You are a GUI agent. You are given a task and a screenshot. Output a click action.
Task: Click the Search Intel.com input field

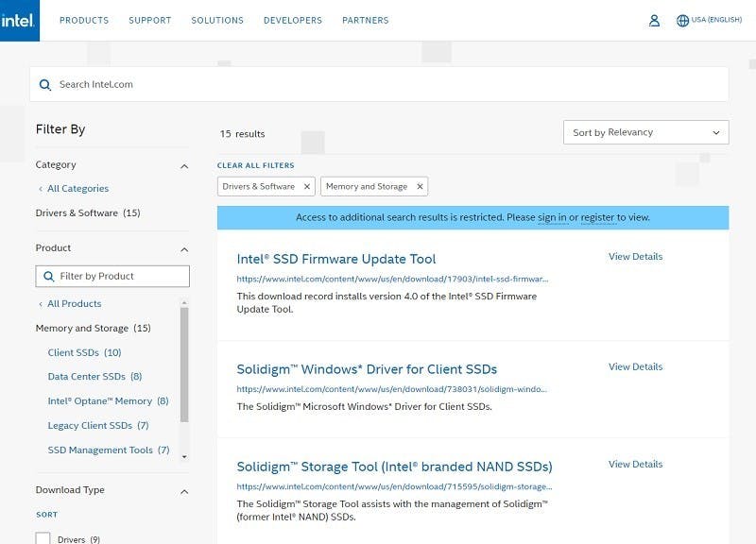(x=378, y=85)
